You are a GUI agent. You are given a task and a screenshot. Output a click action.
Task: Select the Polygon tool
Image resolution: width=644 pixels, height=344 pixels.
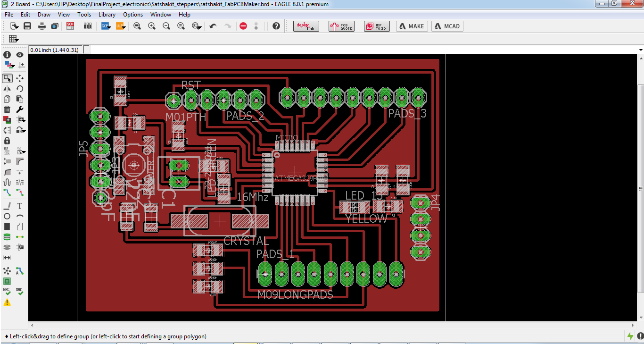[20, 227]
